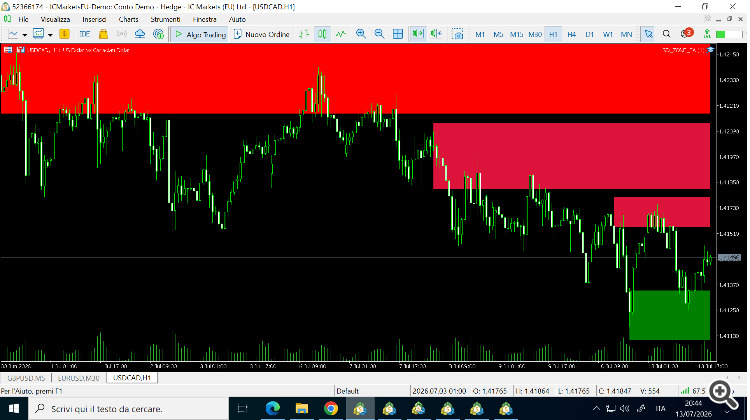
Task: Click the current price label on price axis
Action: (x=729, y=258)
